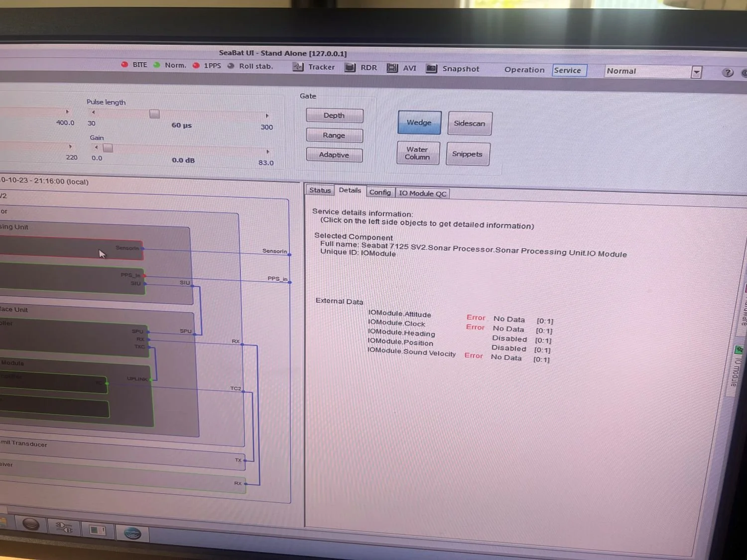Click the Unique ID: IOModule text
This screenshot has height=560, width=747.
click(358, 252)
